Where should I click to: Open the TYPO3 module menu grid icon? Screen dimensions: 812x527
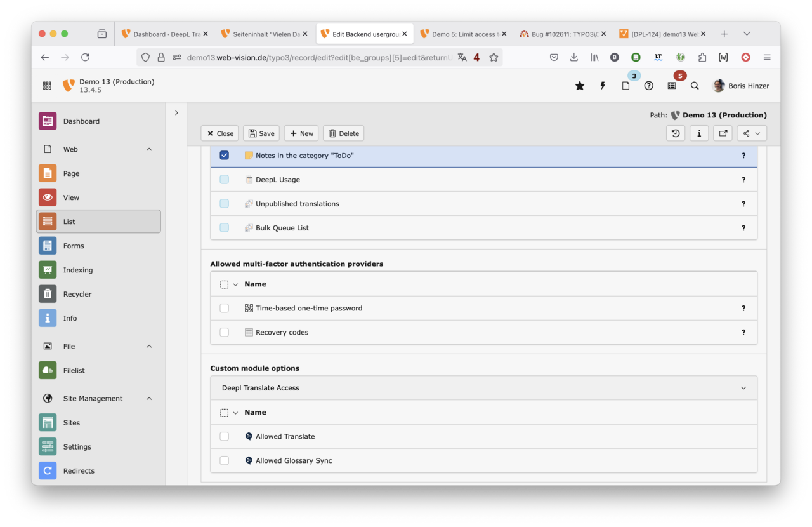[x=46, y=85]
